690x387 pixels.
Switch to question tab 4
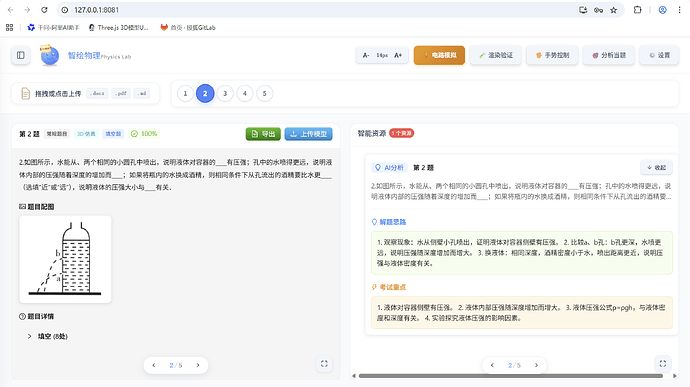(x=245, y=93)
